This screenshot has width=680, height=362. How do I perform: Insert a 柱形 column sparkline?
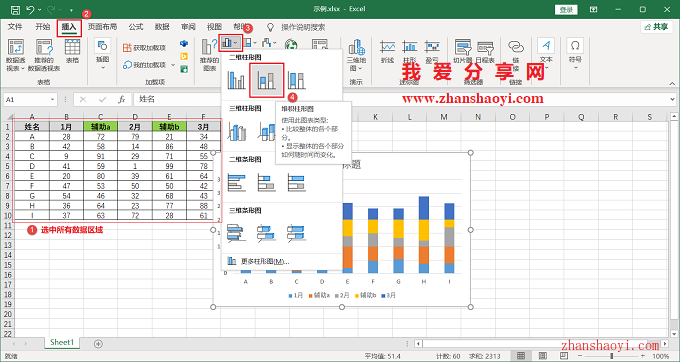coord(409,51)
